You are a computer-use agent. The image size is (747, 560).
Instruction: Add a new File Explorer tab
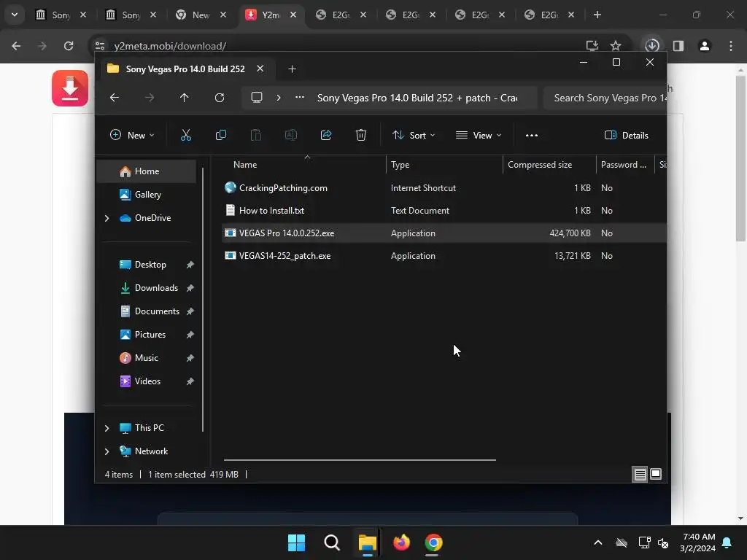(x=292, y=69)
